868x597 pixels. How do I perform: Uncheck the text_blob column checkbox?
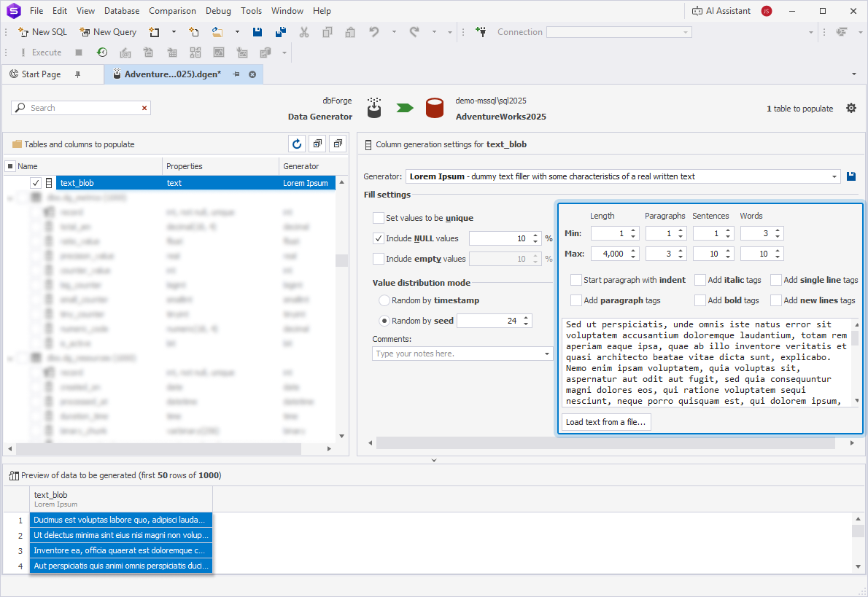36,182
